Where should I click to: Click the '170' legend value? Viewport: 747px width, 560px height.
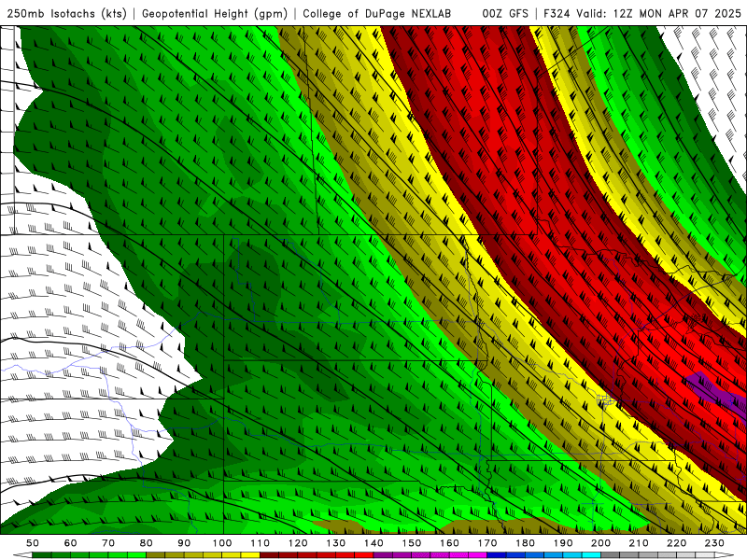click(x=486, y=543)
